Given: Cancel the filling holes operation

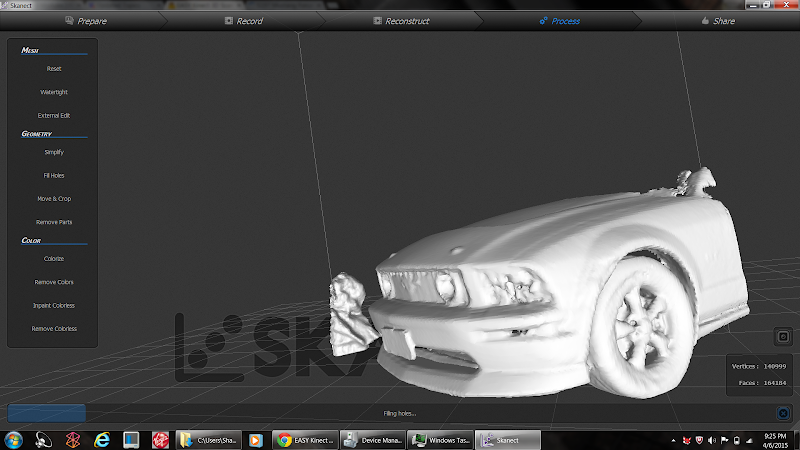Looking at the screenshot, I should pos(783,413).
